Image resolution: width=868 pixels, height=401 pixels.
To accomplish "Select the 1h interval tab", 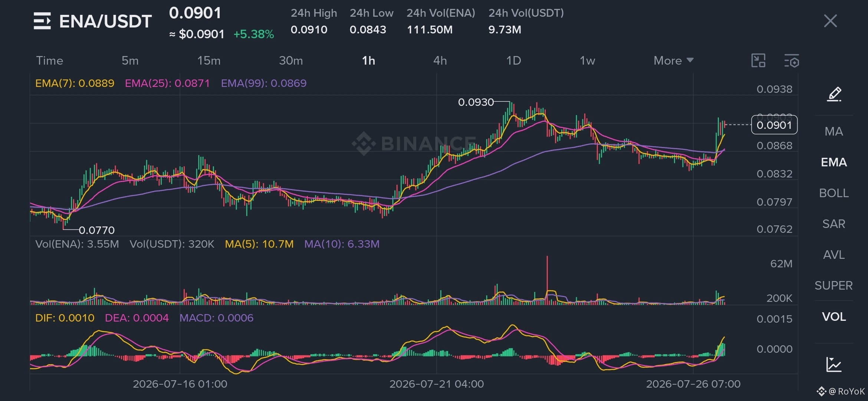I will click(x=368, y=61).
